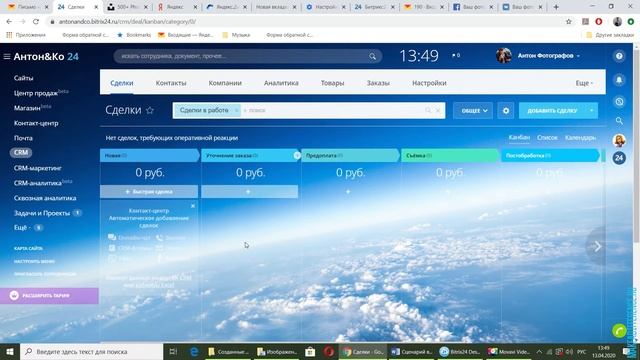The image size is (640, 360).
Task: Select the Календарь view
Action: click(x=580, y=138)
